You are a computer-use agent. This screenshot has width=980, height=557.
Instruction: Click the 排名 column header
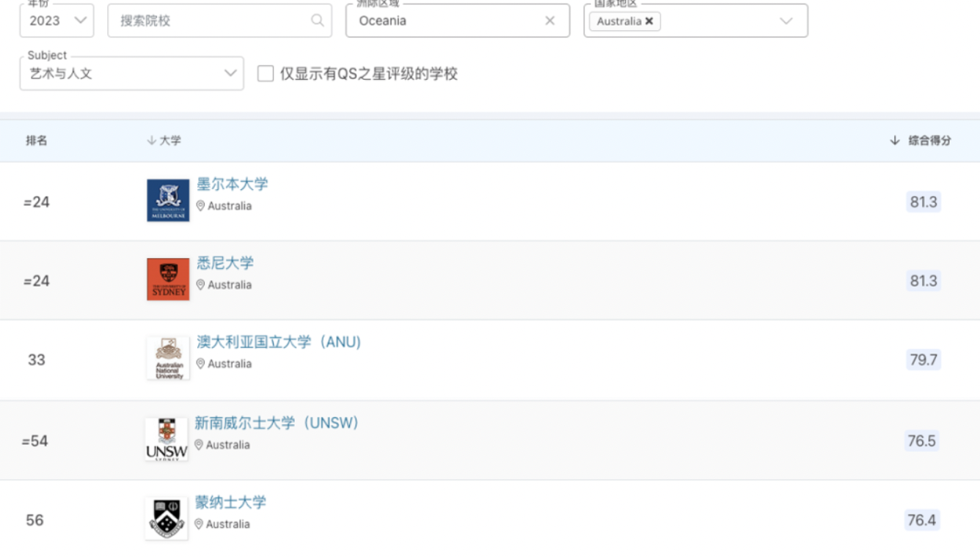(x=37, y=140)
